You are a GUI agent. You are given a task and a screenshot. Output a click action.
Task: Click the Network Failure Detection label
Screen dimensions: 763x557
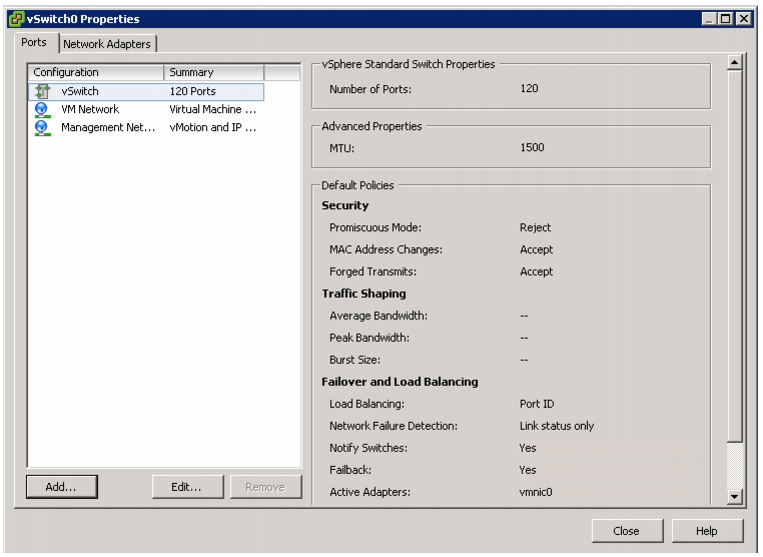pyautogui.click(x=394, y=426)
